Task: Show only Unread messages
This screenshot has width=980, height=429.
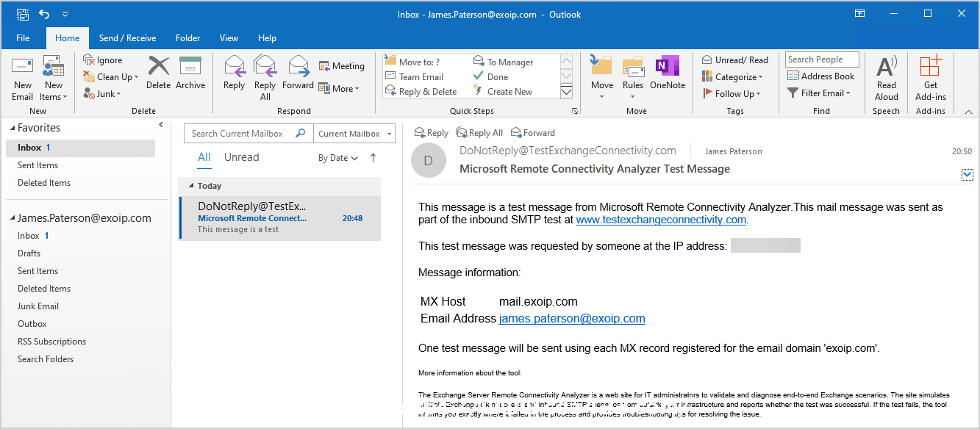Action: [241, 157]
